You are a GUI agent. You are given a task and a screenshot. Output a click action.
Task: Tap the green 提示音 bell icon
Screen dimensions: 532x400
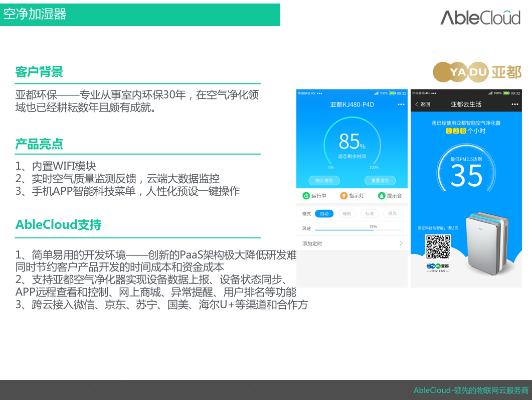click(382, 196)
